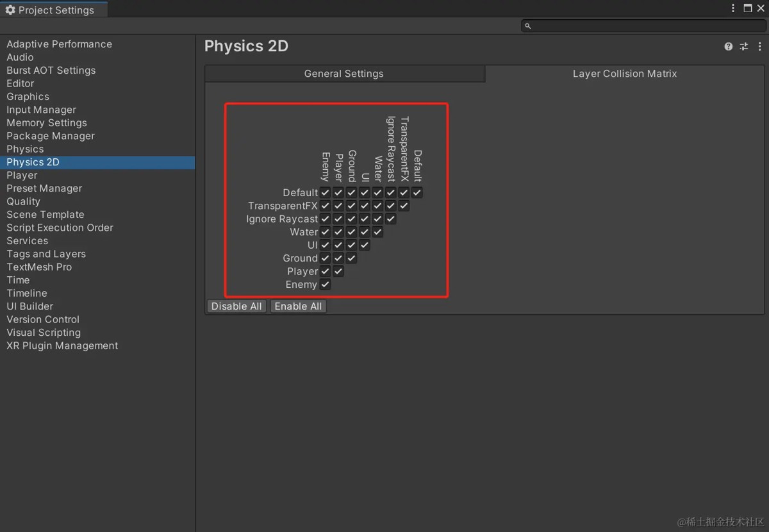The image size is (769, 532).
Task: Uncheck the Enemy row Enemy column checkbox
Action: pos(325,285)
